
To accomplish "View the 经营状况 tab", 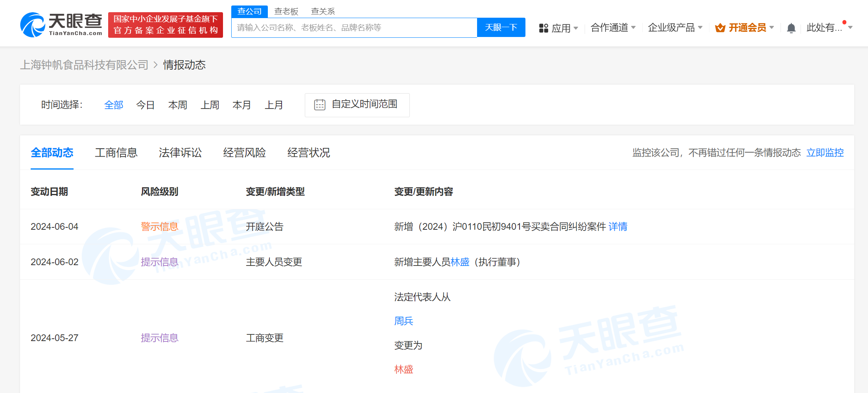I will (308, 153).
